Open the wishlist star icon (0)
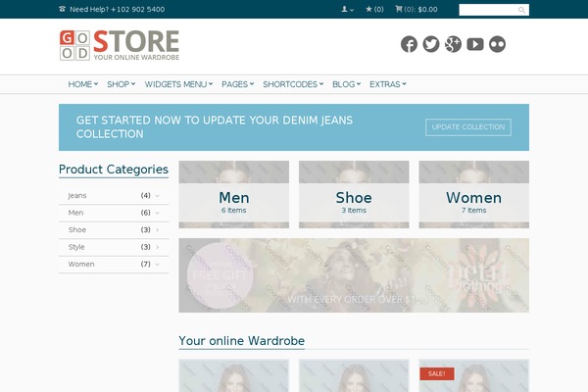 point(374,10)
